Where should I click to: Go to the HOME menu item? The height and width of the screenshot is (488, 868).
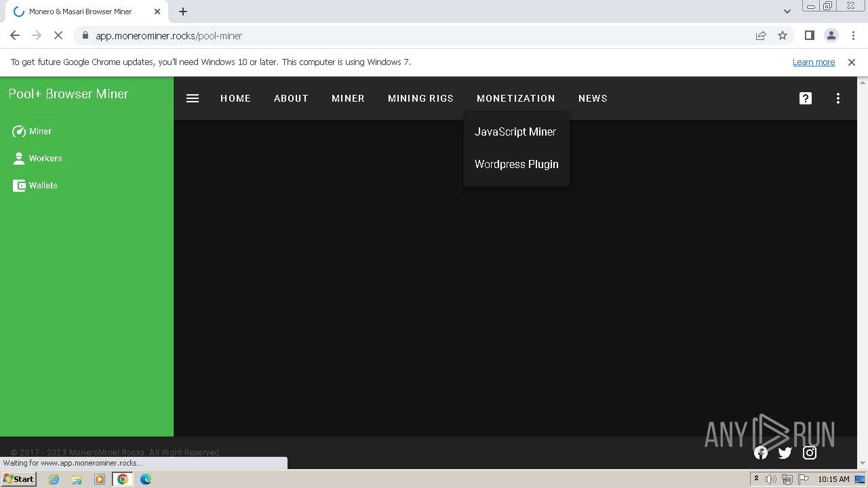click(x=235, y=98)
